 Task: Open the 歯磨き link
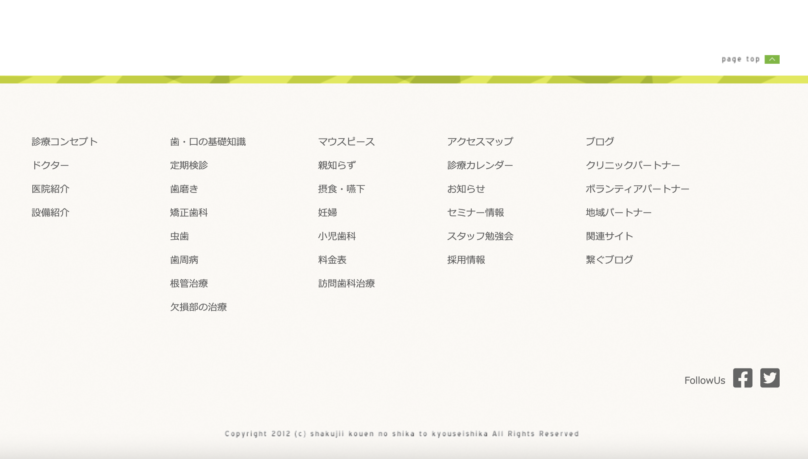tap(184, 189)
